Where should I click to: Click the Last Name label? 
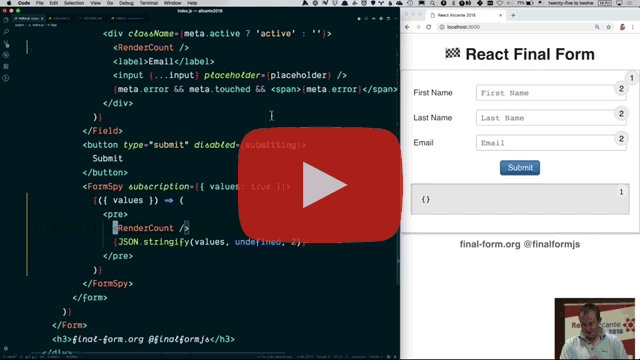coord(432,118)
